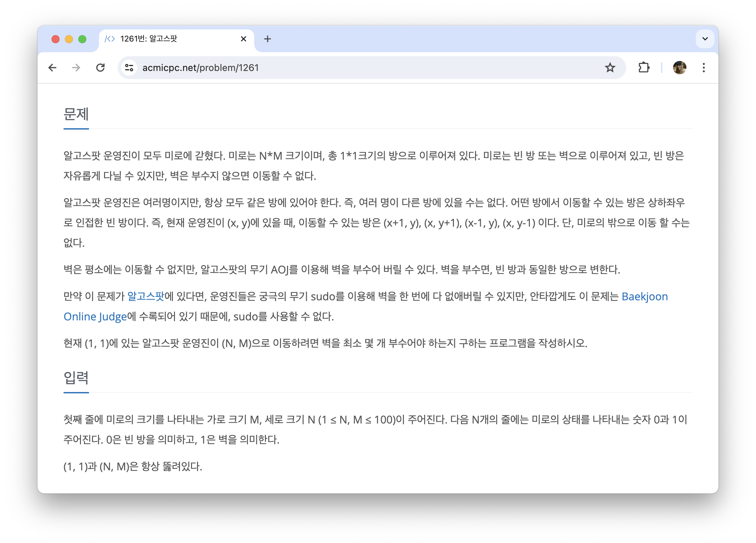This screenshot has height=543, width=756.
Task: Click the yellow minimize window button
Action: coord(69,39)
